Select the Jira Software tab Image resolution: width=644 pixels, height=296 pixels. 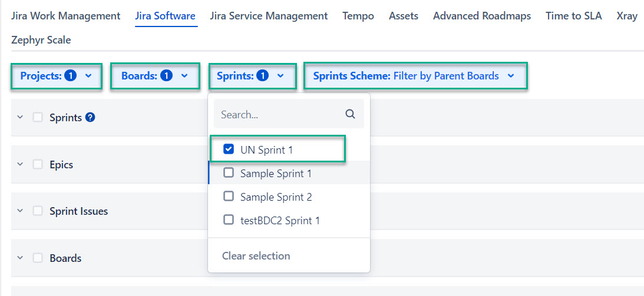click(165, 16)
